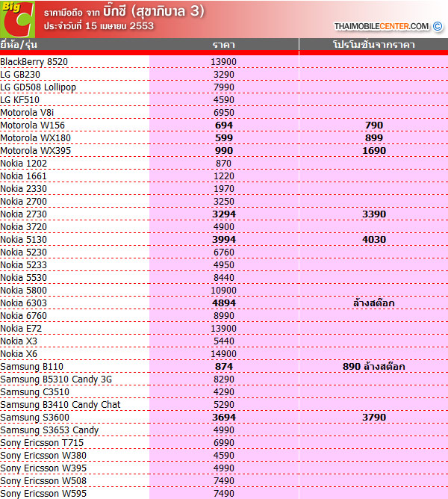Select the Nokia X6 model name
448x499 pixels.
(x=19, y=355)
